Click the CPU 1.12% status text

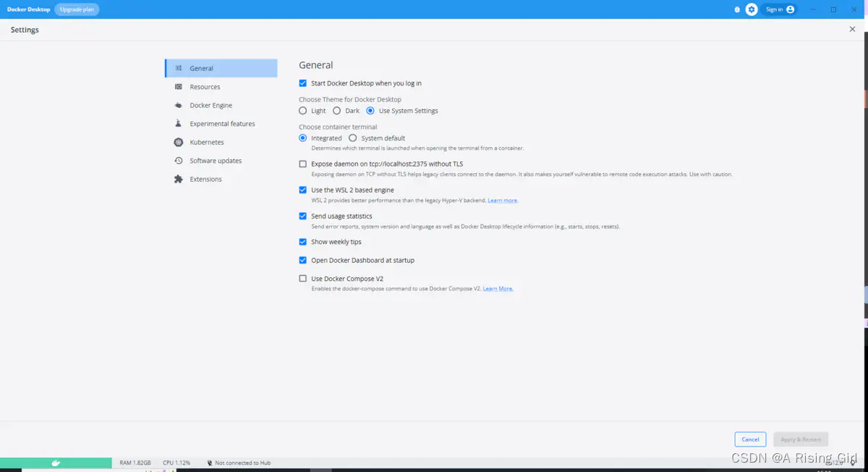tap(176, 463)
